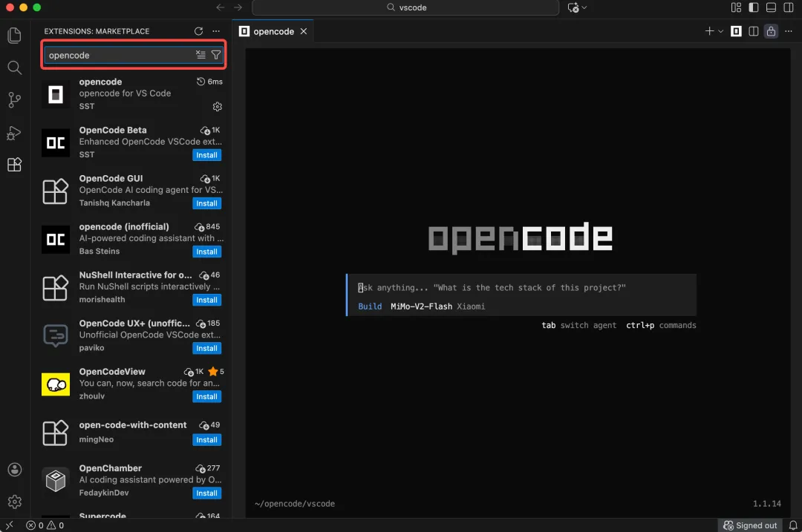Add a new terminal with plus icon

tap(709, 31)
